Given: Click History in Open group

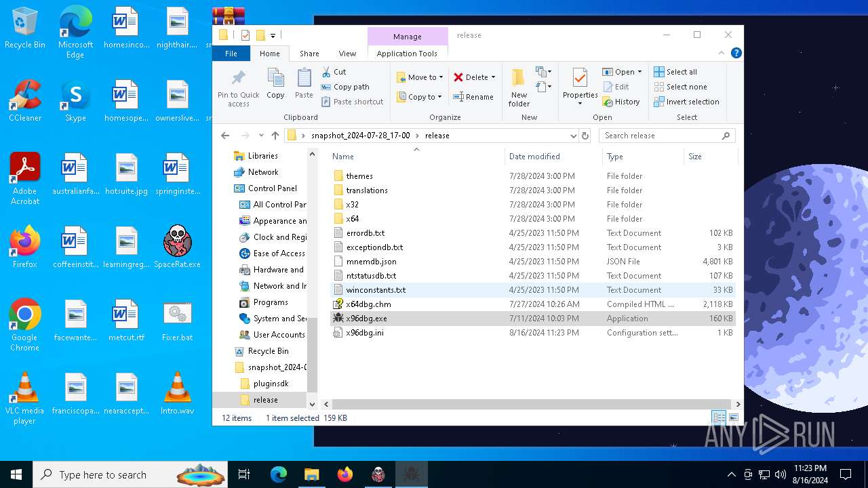Looking at the screenshot, I should [x=621, y=102].
